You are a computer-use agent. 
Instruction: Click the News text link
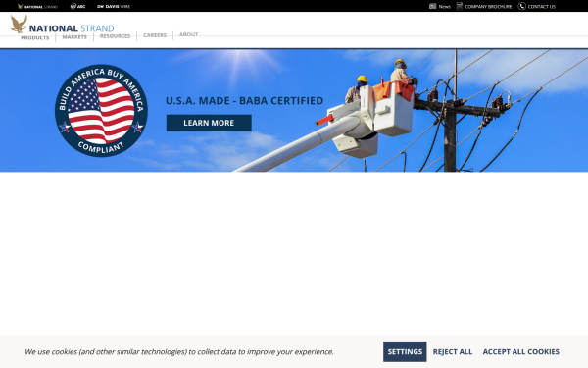[444, 7]
